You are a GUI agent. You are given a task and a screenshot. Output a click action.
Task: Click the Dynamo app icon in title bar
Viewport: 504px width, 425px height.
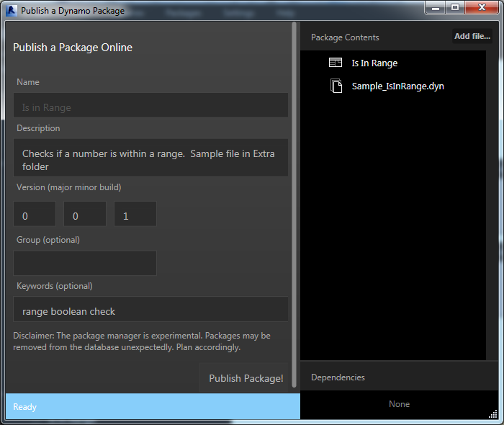[x=12, y=11]
